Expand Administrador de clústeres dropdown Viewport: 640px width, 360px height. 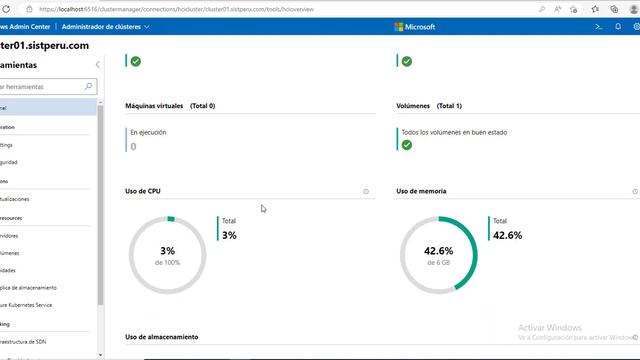point(105,27)
